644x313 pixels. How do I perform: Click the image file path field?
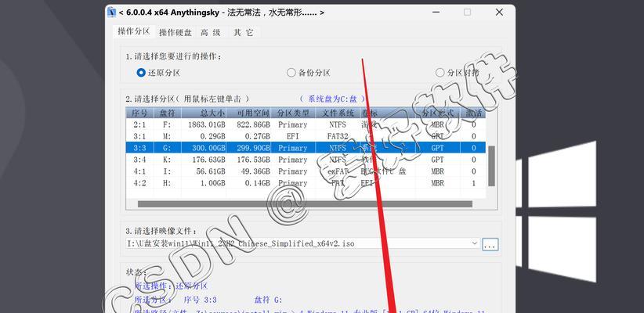tap(303, 243)
